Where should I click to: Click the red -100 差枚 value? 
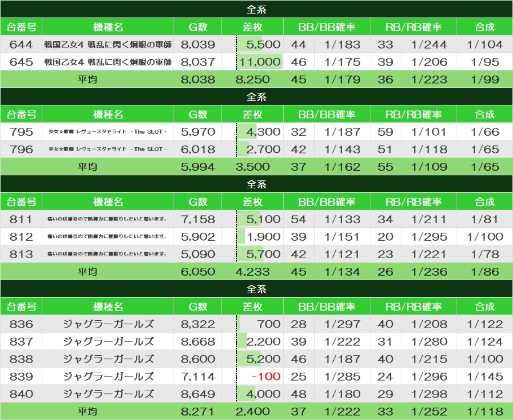(266, 377)
